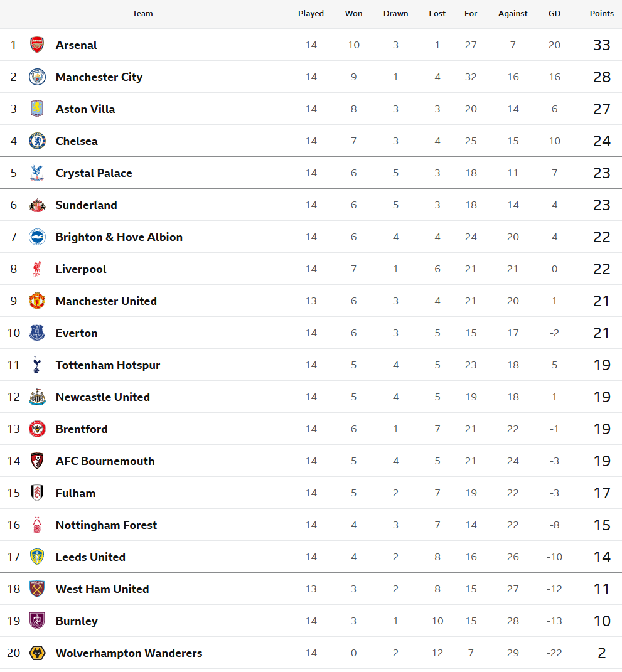
Task: Open the Aston Villa team link
Action: tap(85, 109)
